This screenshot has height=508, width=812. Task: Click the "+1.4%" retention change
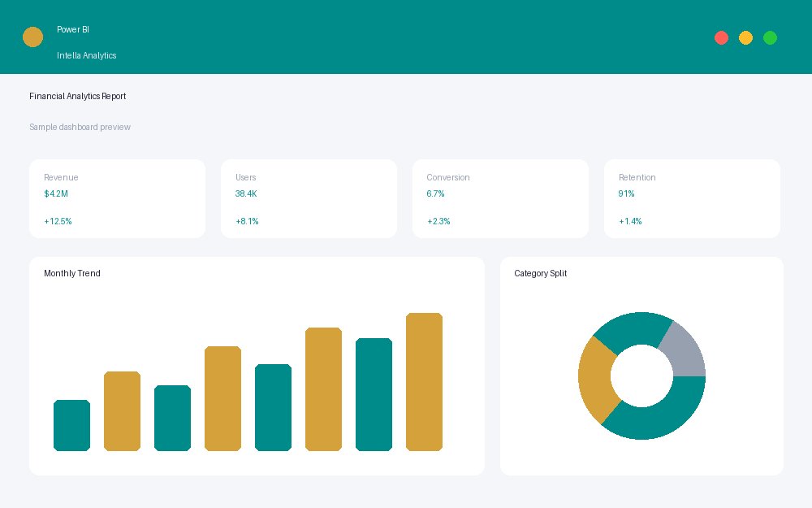point(630,221)
